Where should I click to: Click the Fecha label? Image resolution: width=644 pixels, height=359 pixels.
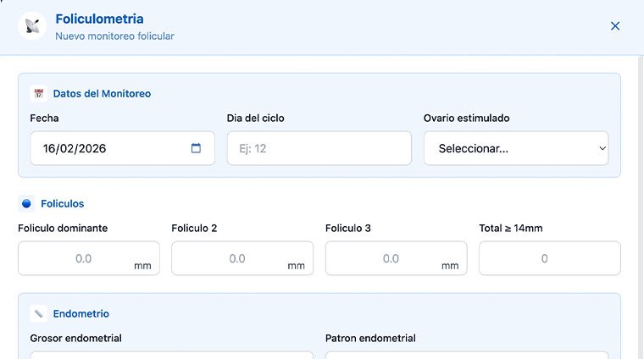coord(44,119)
